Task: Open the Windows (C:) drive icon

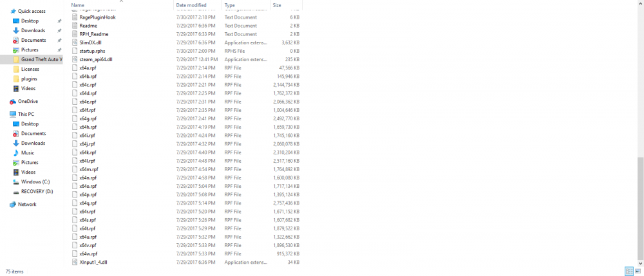Action: click(x=16, y=181)
